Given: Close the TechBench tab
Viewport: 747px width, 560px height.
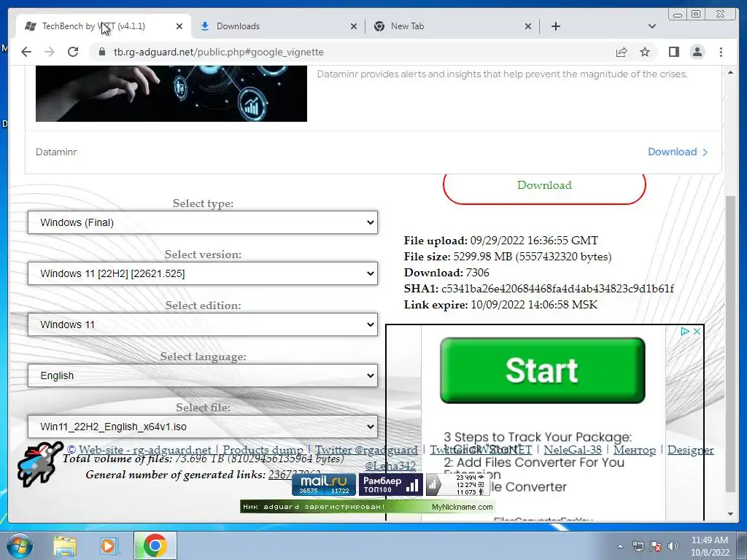Looking at the screenshot, I should pos(179,26).
